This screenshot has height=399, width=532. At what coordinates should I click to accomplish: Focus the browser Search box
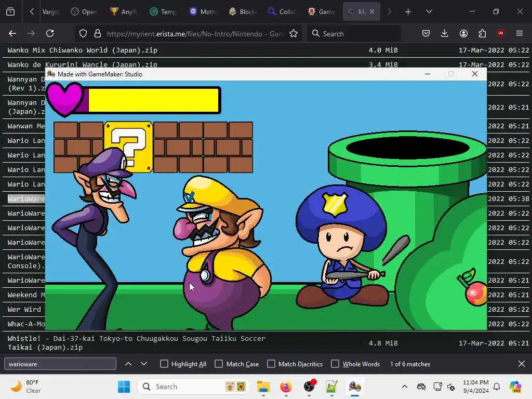tap(354, 34)
